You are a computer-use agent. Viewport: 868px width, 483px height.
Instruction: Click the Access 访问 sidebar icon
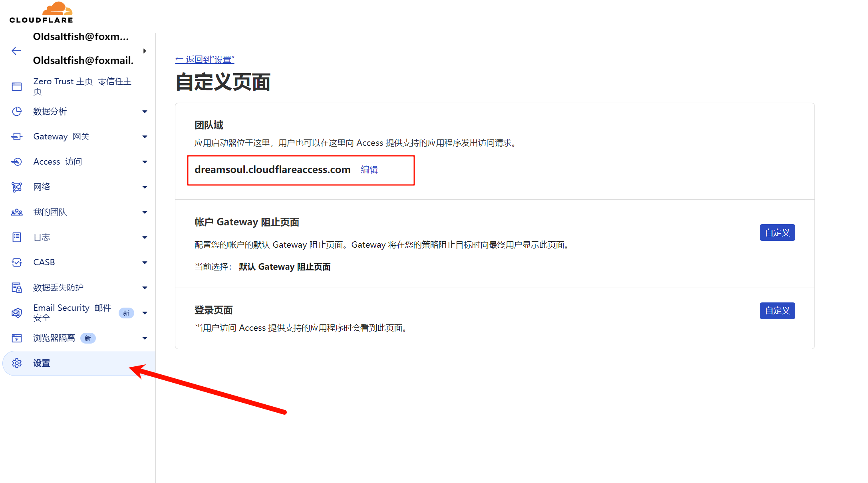point(17,162)
